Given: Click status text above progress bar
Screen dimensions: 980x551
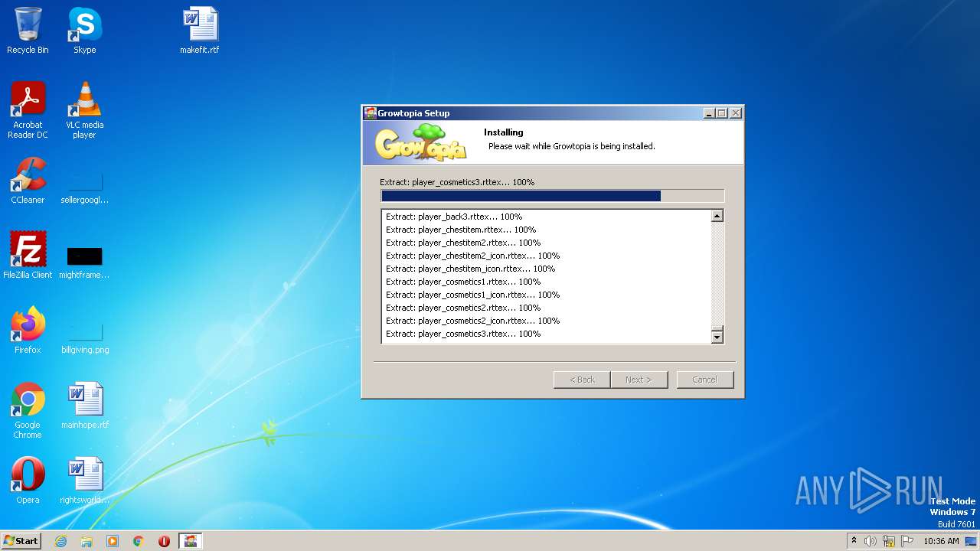Looking at the screenshot, I should tap(457, 182).
